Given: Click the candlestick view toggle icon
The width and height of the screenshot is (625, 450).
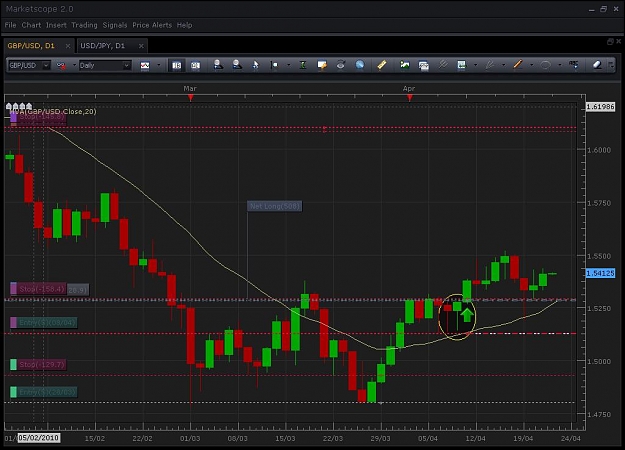Looking at the screenshot, I should (x=176, y=65).
